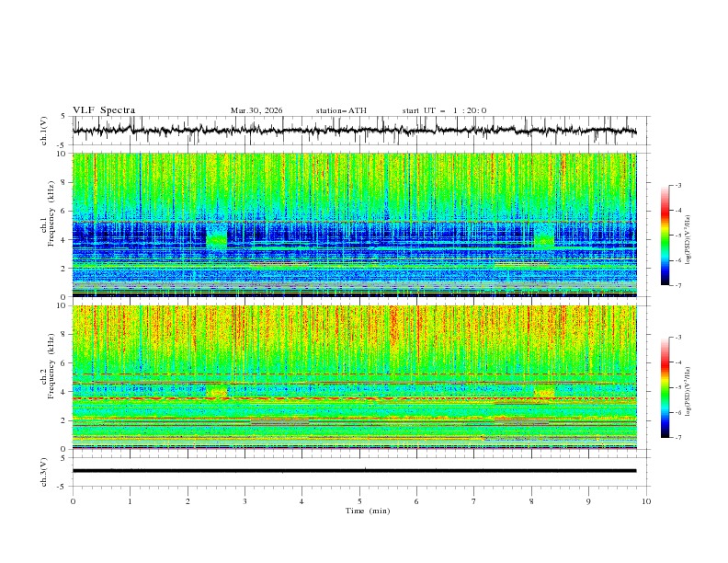
Task: Click time axis tick label "0"
Action: [x=73, y=501]
